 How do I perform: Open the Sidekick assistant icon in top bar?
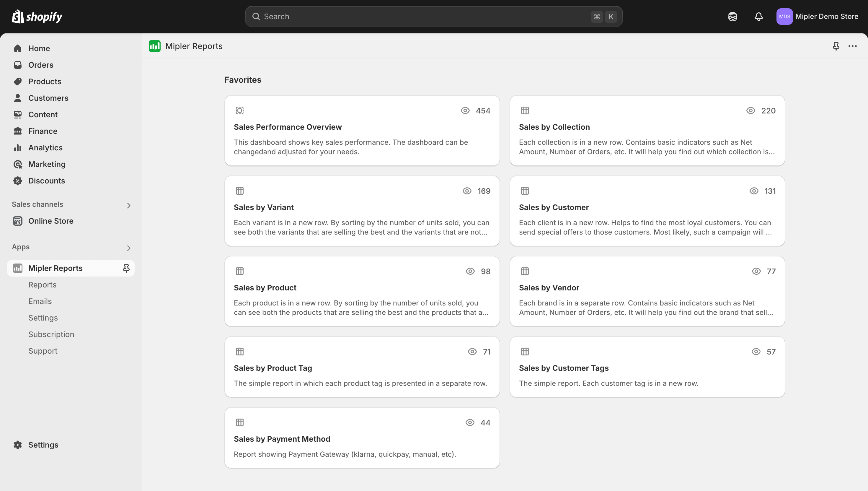coord(732,17)
